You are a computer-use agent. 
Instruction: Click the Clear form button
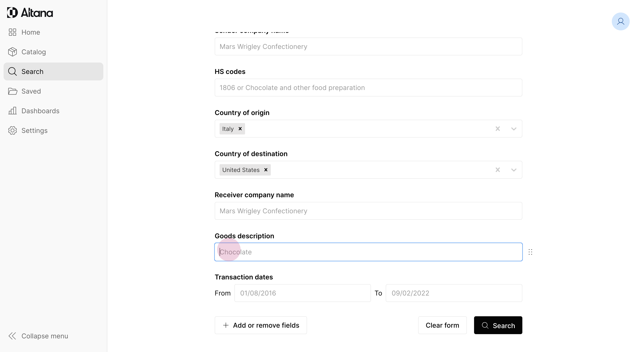click(442, 325)
